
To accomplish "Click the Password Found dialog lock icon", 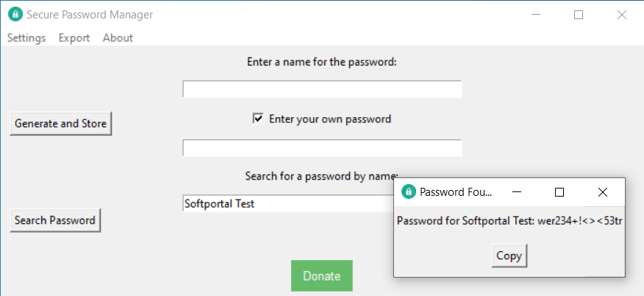I will point(409,192).
